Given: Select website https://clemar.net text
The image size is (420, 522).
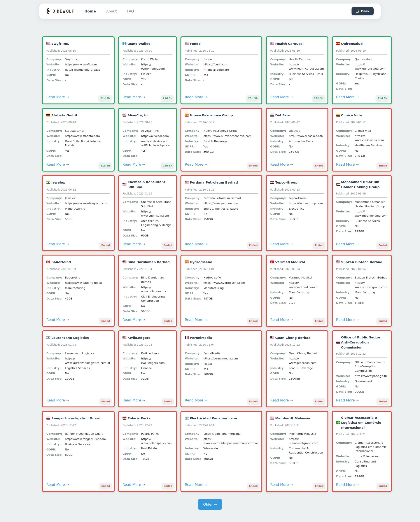Looking at the screenshot, I should click(x=367, y=456).
